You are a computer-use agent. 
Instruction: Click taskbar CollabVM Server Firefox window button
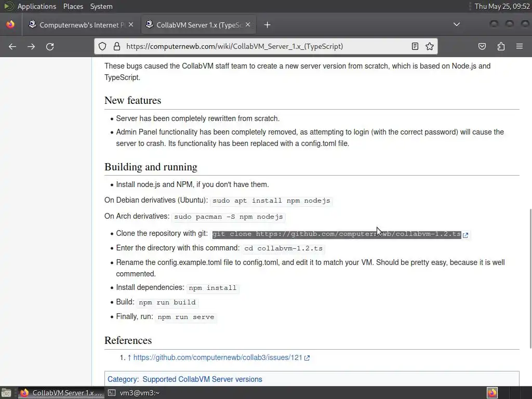[61, 393]
